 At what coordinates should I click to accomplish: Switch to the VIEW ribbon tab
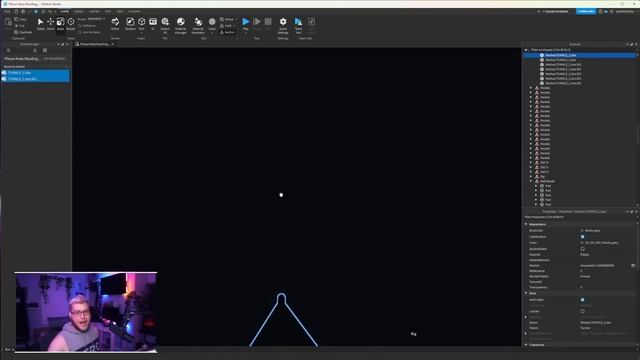[120, 11]
